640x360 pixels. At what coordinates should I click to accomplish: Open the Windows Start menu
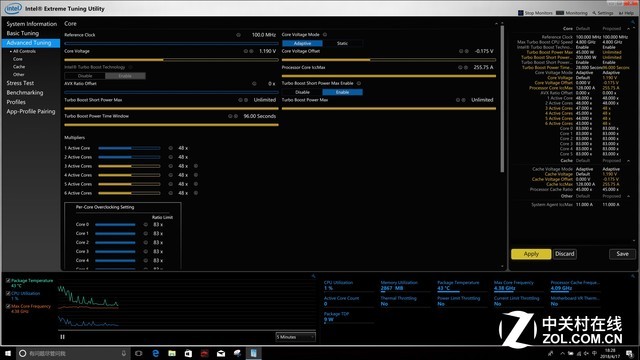pyautogui.click(x=8, y=353)
